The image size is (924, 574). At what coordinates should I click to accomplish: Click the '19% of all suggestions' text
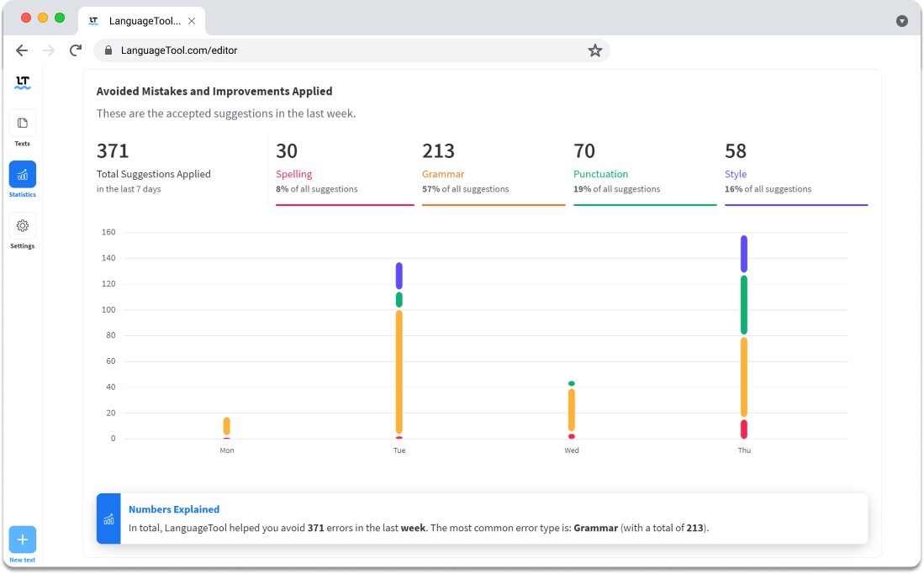tap(616, 189)
